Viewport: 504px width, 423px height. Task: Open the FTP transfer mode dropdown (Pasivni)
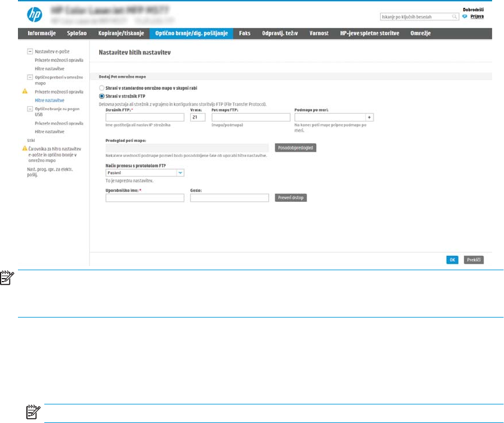click(x=180, y=172)
